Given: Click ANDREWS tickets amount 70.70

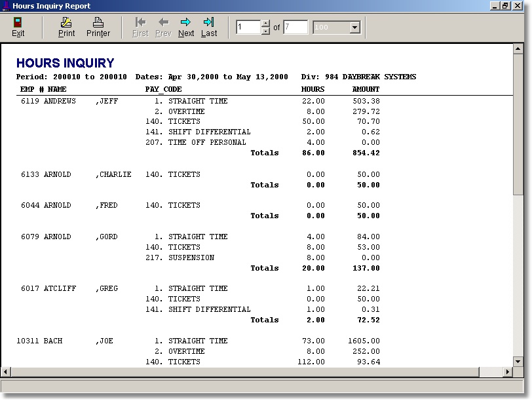Looking at the screenshot, I should click(368, 121).
